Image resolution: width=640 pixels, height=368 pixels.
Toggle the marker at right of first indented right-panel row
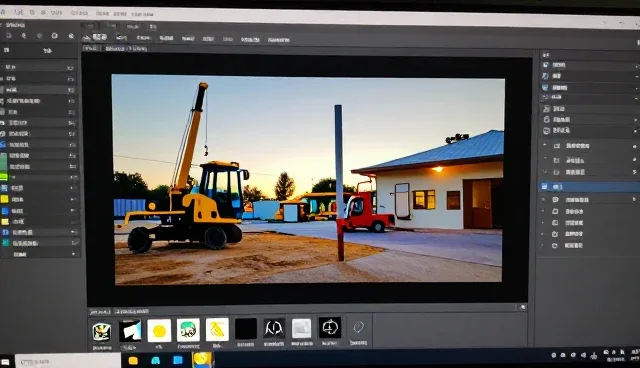(x=635, y=146)
